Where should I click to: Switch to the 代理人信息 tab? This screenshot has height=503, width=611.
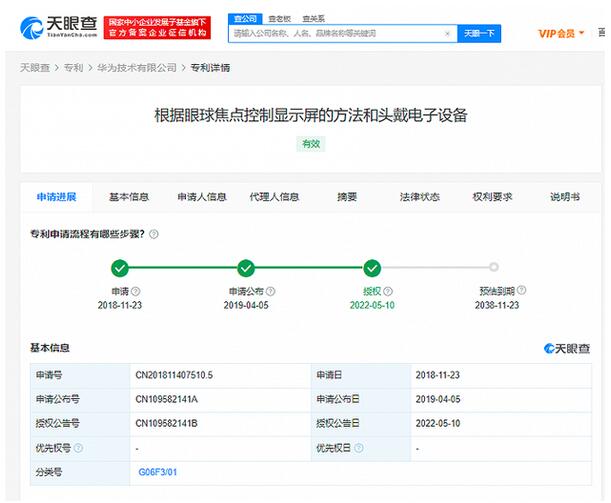pyautogui.click(x=274, y=197)
